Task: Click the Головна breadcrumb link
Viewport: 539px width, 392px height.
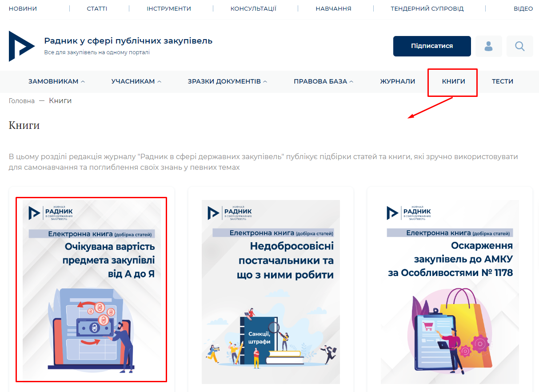Action: (21, 101)
